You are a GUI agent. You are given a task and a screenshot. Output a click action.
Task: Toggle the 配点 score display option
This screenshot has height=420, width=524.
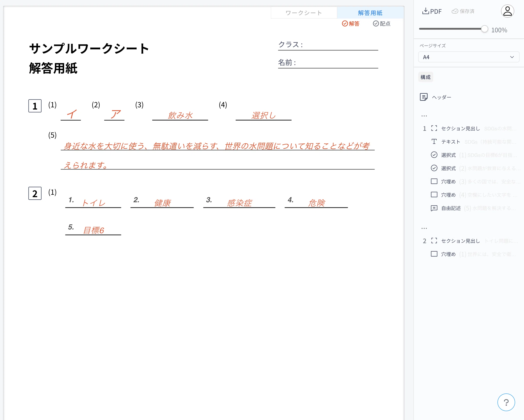point(381,24)
